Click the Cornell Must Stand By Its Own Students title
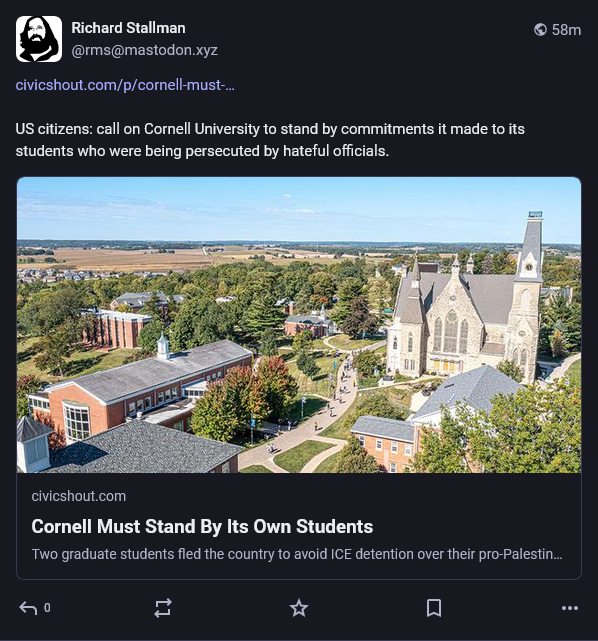 pos(202,527)
